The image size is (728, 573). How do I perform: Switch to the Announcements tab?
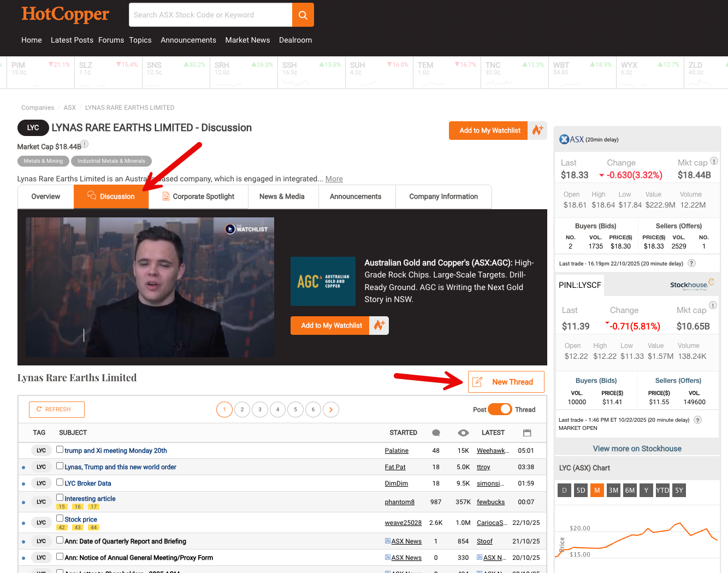tap(356, 196)
